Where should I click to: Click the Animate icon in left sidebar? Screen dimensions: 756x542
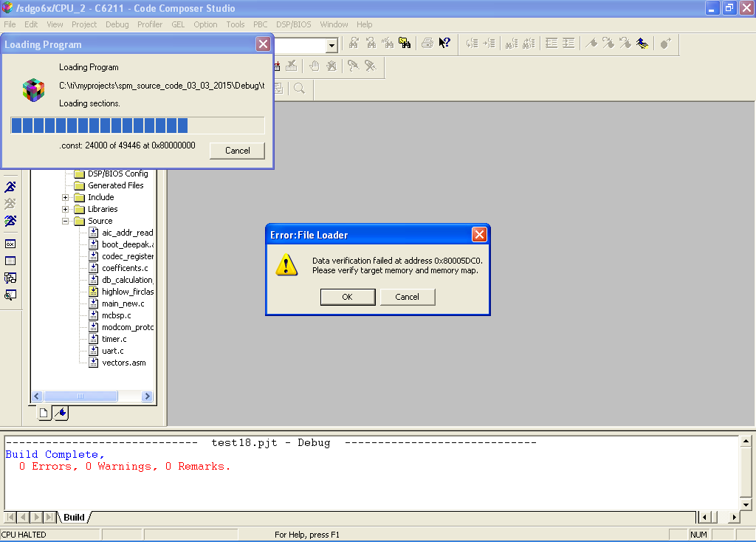point(10,221)
